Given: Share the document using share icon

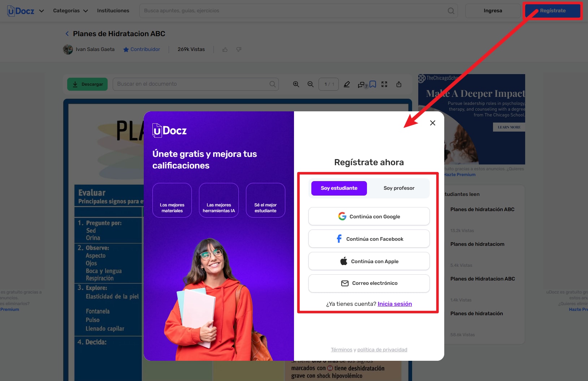Looking at the screenshot, I should tap(399, 84).
